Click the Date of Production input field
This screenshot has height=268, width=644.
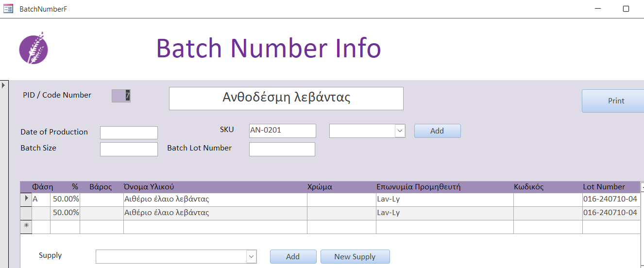[129, 133]
